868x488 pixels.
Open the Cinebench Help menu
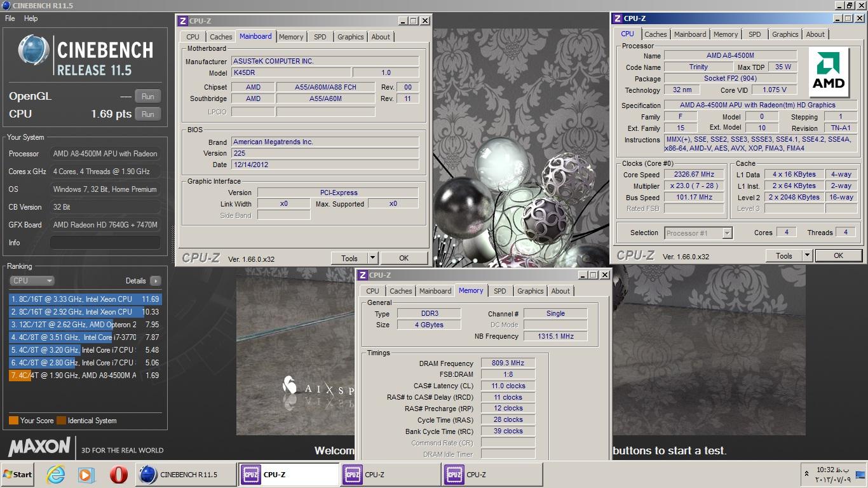click(x=31, y=18)
